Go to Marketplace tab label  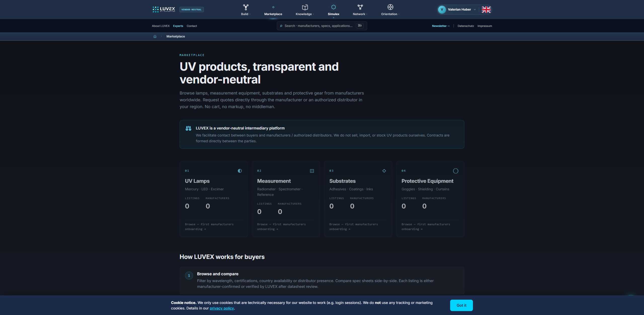(273, 14)
